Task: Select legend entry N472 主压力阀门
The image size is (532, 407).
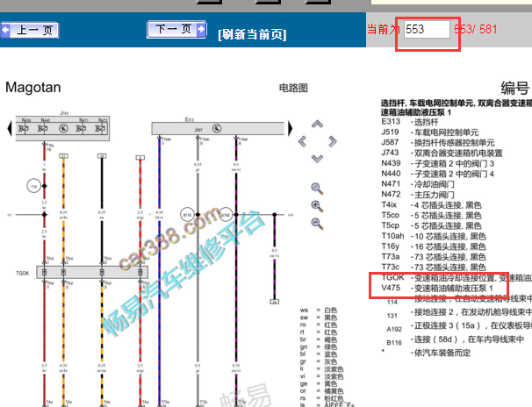Action: [418, 195]
